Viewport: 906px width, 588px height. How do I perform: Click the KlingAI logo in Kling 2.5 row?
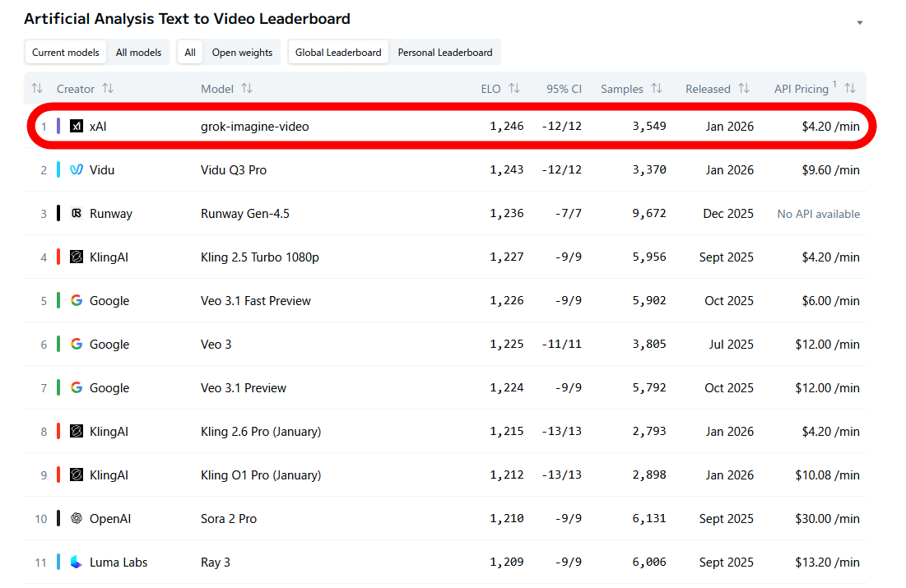click(x=77, y=257)
